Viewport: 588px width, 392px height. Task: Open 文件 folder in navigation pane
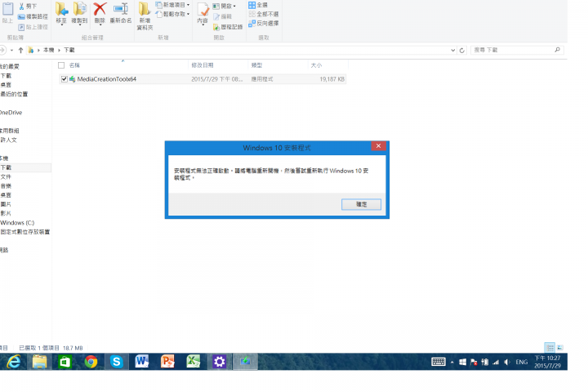pyautogui.click(x=6, y=176)
